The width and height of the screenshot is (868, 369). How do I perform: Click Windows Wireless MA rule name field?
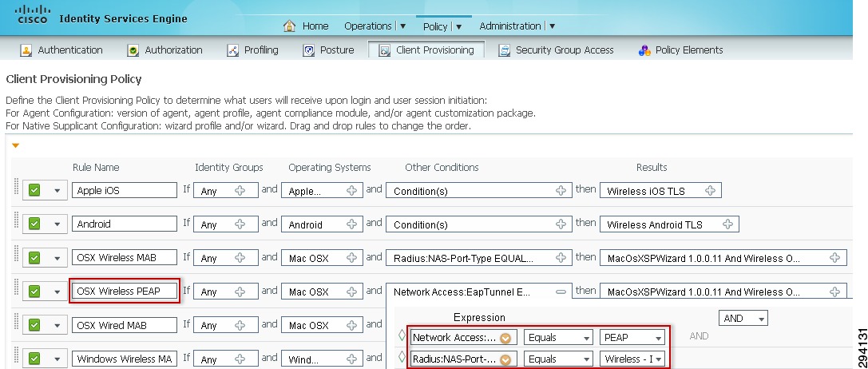[x=125, y=359]
